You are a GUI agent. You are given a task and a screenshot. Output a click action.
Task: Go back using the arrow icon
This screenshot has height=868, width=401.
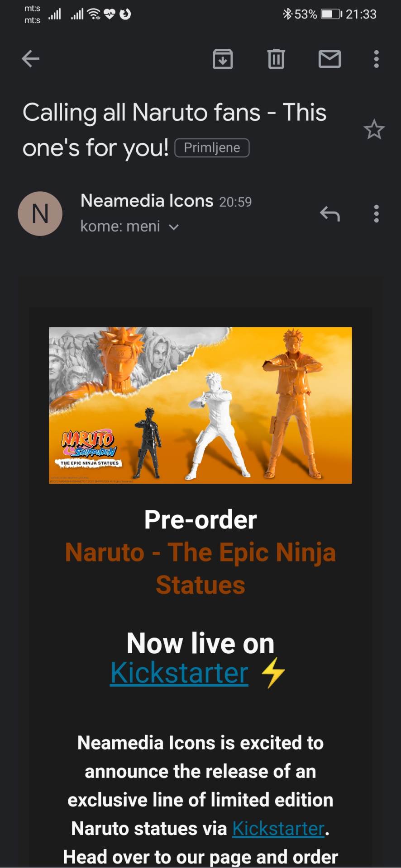point(31,59)
